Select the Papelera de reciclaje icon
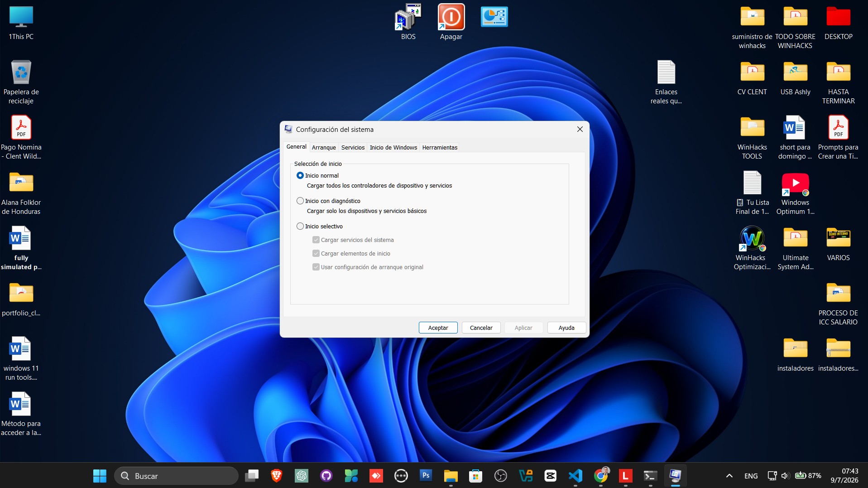The width and height of the screenshot is (868, 488). tap(21, 82)
